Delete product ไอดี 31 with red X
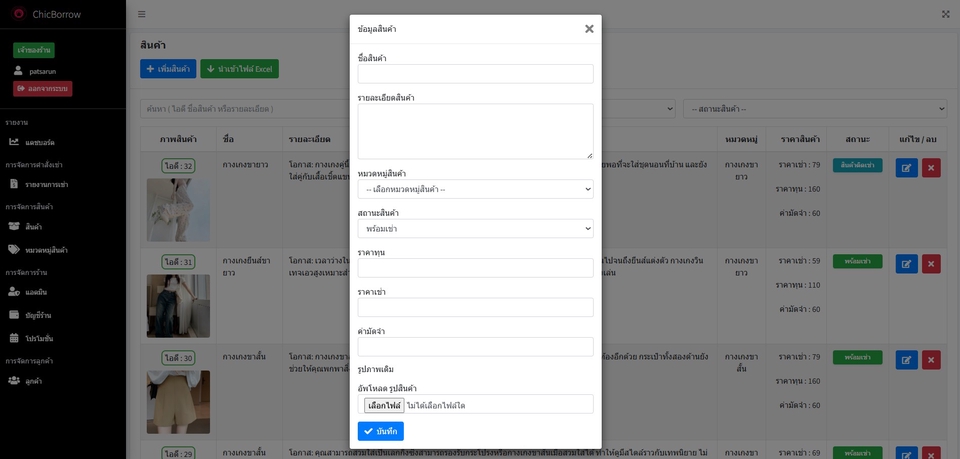The width and height of the screenshot is (960, 459). tap(931, 264)
